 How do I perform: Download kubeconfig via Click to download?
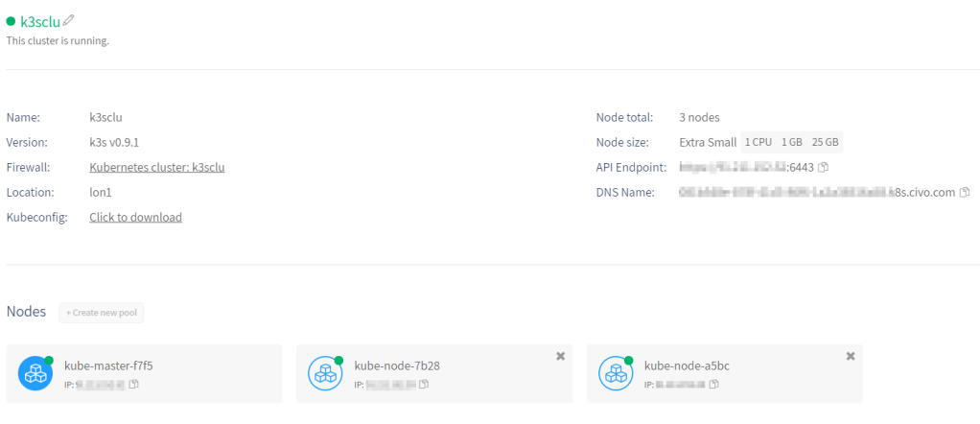(x=135, y=218)
